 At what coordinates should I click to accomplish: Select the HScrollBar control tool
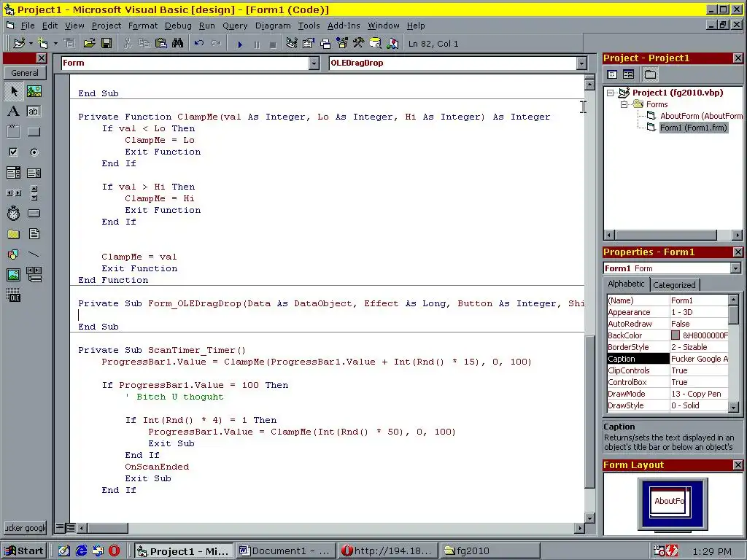[14, 193]
